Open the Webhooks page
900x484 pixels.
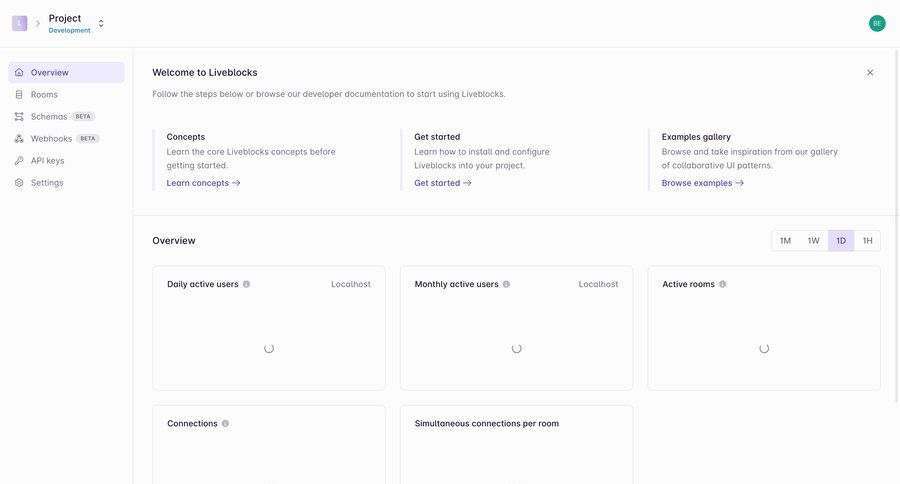tap(66, 138)
